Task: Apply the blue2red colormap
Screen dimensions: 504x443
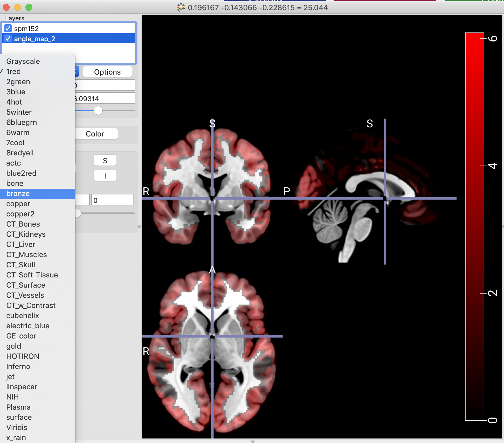Action: click(x=21, y=173)
